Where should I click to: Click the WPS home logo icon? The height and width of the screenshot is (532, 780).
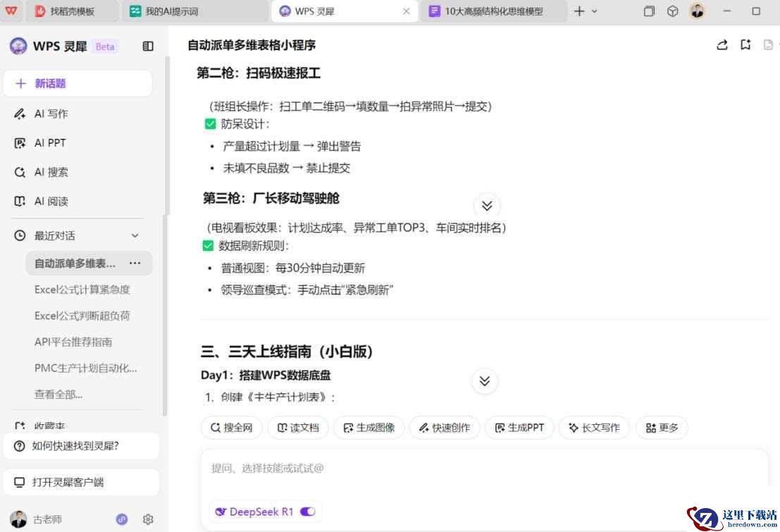click(11, 11)
